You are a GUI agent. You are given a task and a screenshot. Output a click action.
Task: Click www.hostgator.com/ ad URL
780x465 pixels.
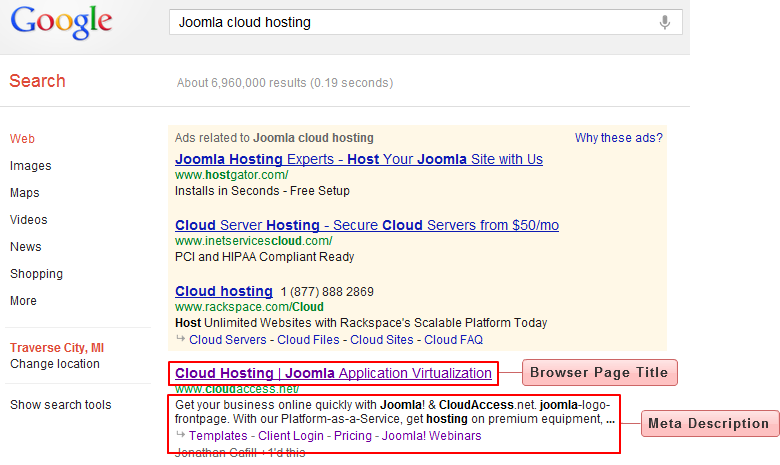pos(231,175)
